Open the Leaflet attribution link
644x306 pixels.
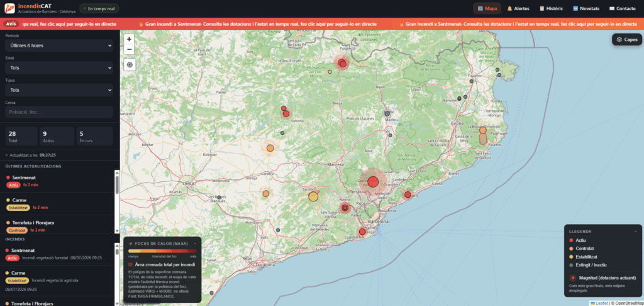point(599,303)
